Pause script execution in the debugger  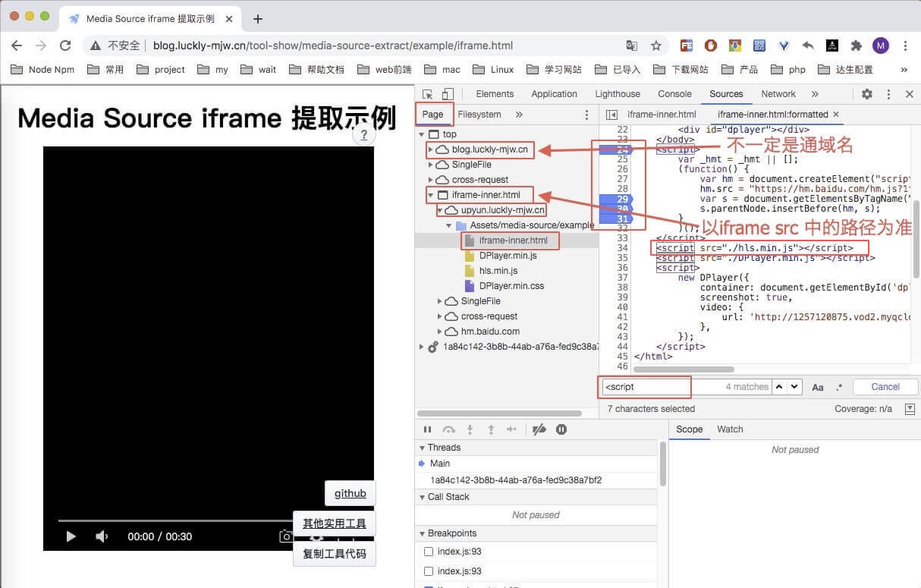(x=427, y=429)
